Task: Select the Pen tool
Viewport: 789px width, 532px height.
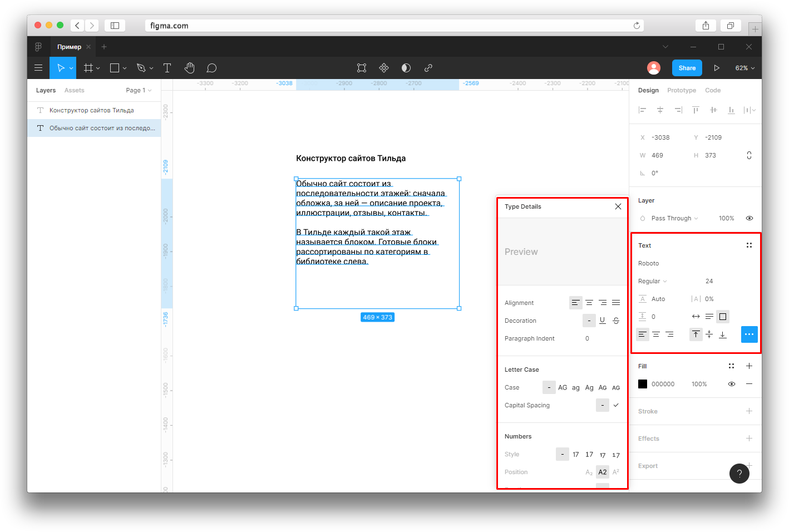Action: tap(141, 68)
